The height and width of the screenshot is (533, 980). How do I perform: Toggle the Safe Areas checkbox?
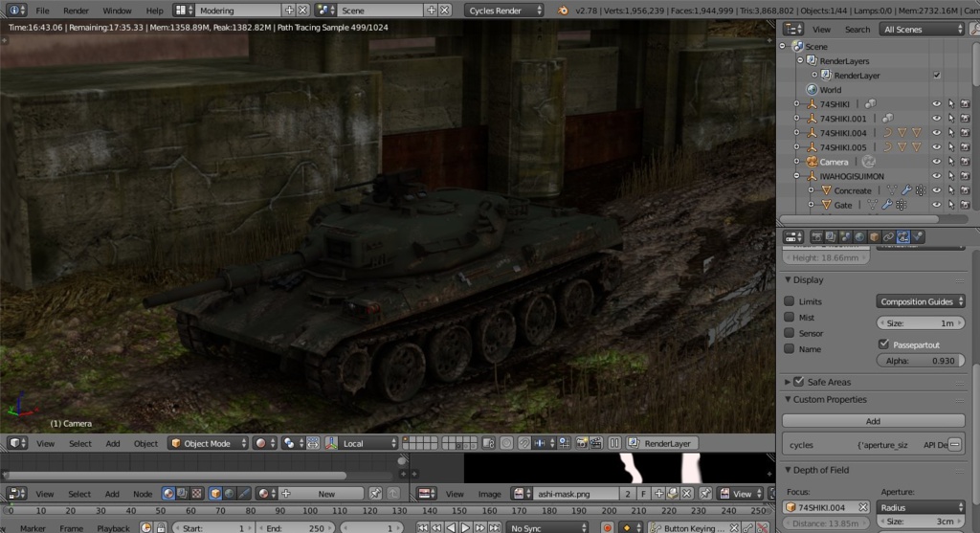coord(799,382)
